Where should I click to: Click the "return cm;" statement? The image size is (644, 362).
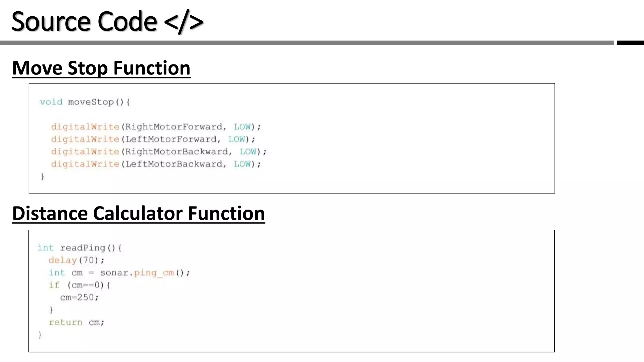point(76,322)
